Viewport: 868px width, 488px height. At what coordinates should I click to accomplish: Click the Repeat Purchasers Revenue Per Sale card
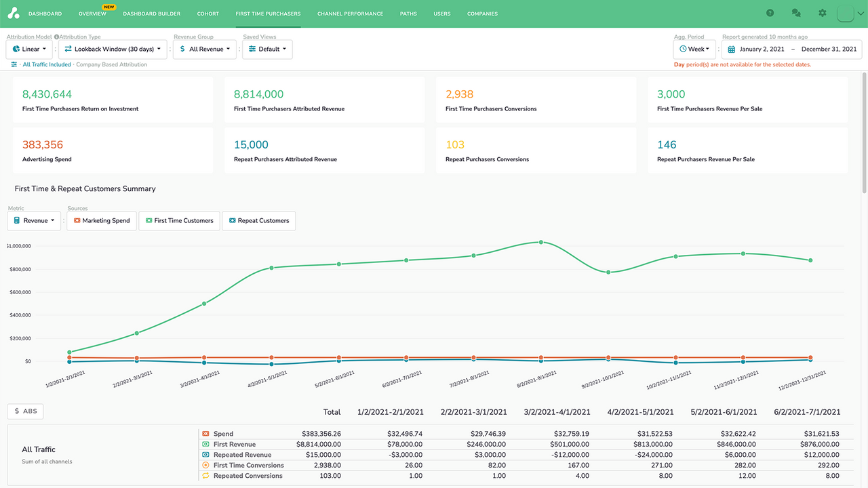click(x=747, y=150)
